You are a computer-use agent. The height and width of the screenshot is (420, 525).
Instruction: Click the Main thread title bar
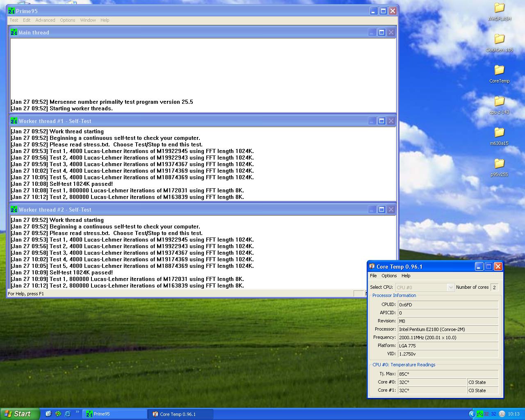203,32
